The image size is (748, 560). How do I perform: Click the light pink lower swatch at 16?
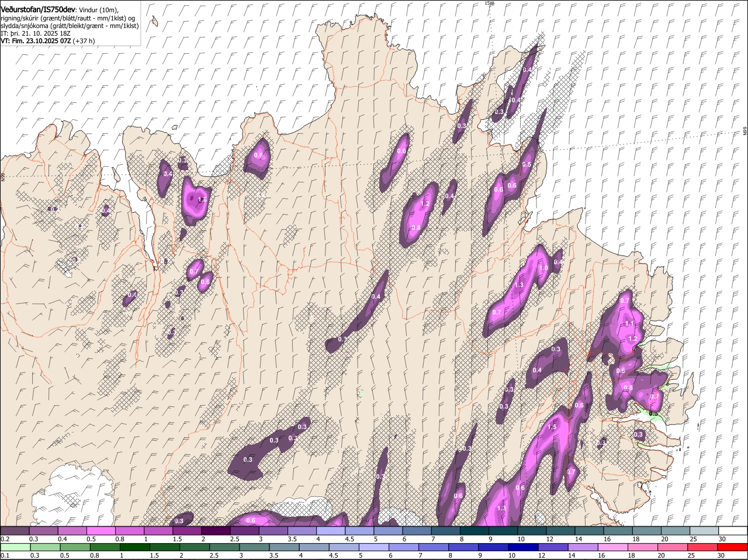[613, 547]
